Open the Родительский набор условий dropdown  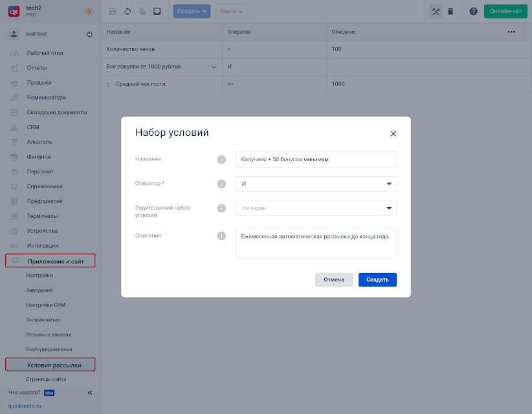pos(316,208)
